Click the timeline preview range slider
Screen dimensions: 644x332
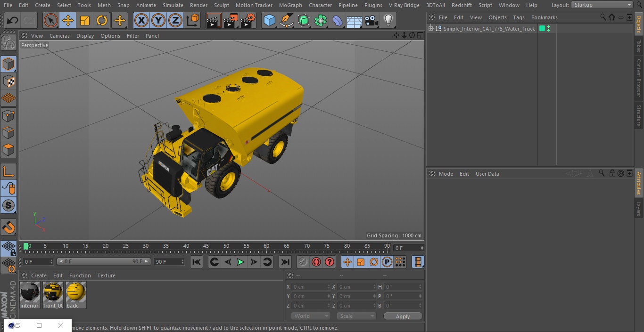[104, 261]
